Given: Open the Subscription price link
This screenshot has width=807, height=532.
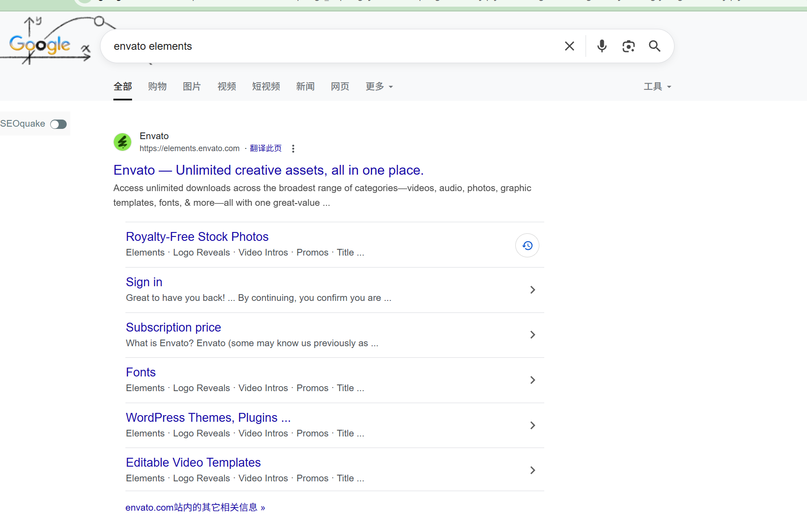Looking at the screenshot, I should click(x=173, y=328).
